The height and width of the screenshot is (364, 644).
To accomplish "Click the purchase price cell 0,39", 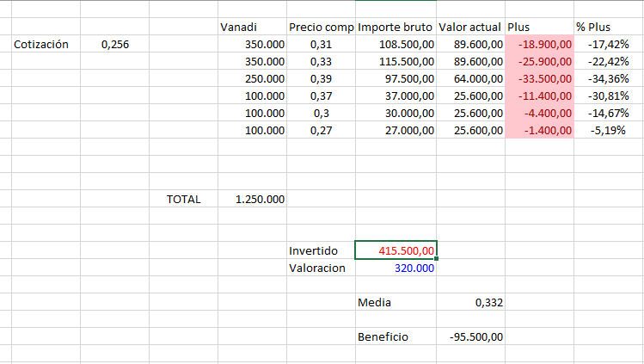I will pyautogui.click(x=321, y=78).
